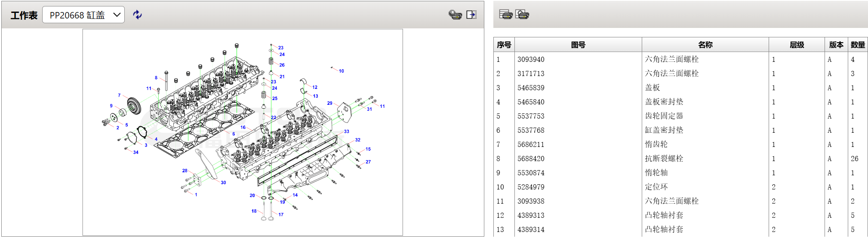This screenshot has width=868, height=238.
Task: Click the blue refresh arrows icon
Action: pos(137,15)
